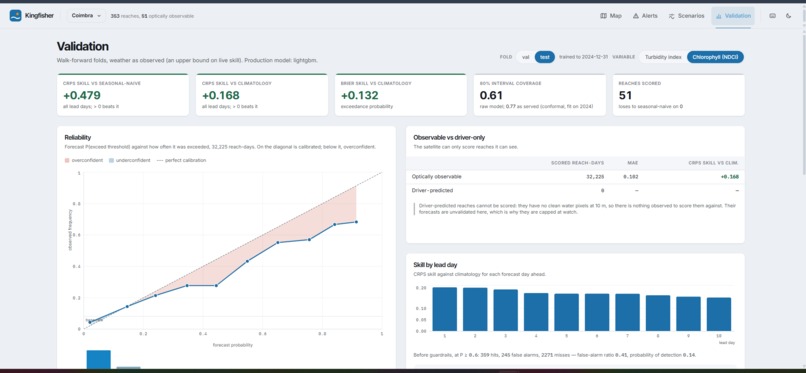This screenshot has height=373, width=806.
Task: Click the Skill by lead day heading
Action: (x=435, y=265)
